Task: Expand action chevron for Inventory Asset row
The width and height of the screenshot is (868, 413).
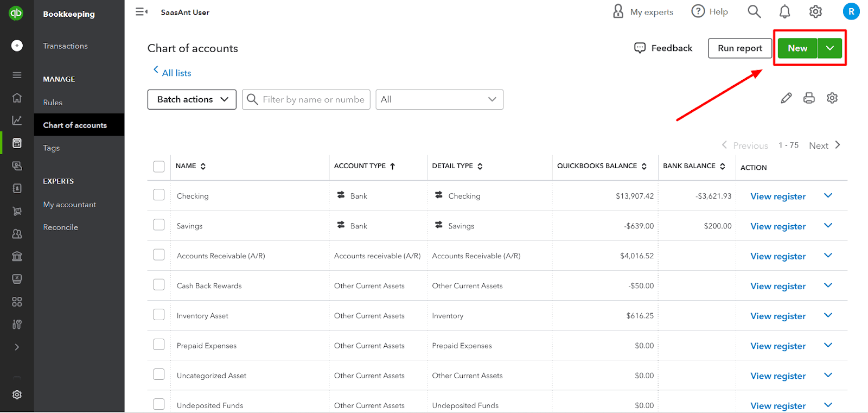Action: point(828,315)
